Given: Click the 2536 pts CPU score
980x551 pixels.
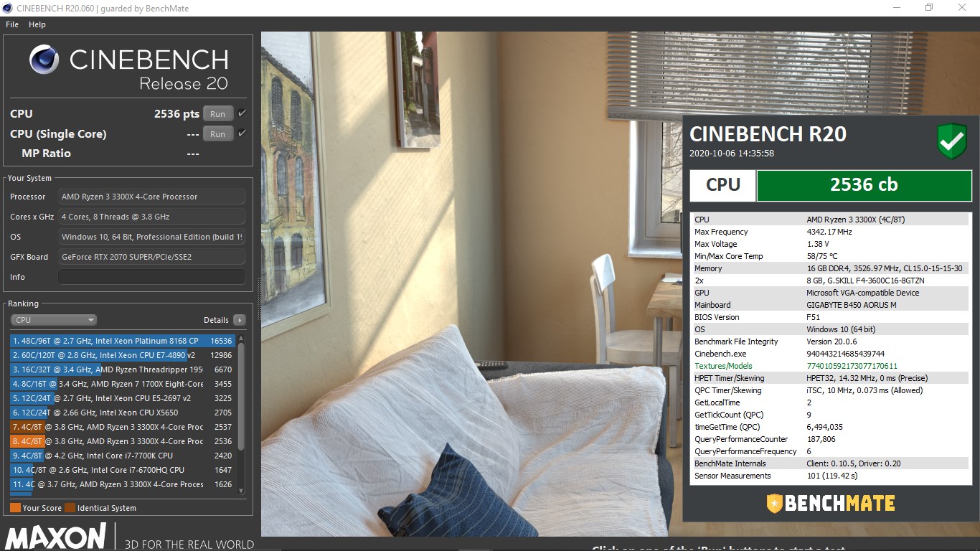Looking at the screenshot, I should pos(177,113).
